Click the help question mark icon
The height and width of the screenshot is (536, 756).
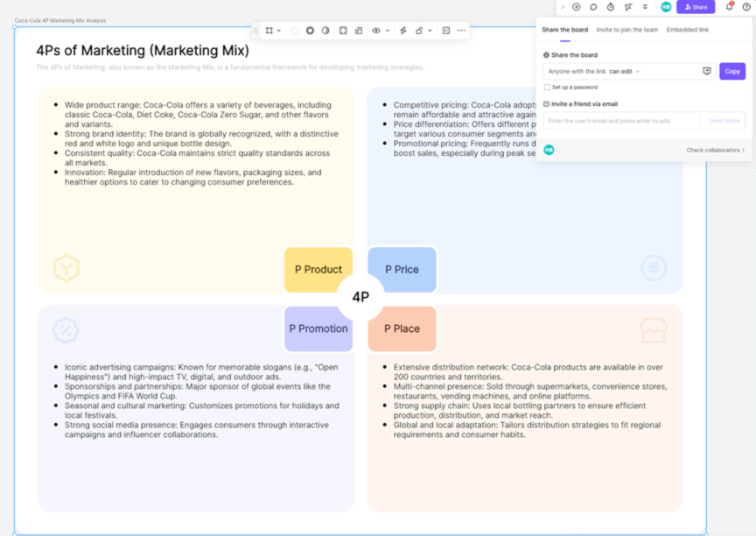746,7
